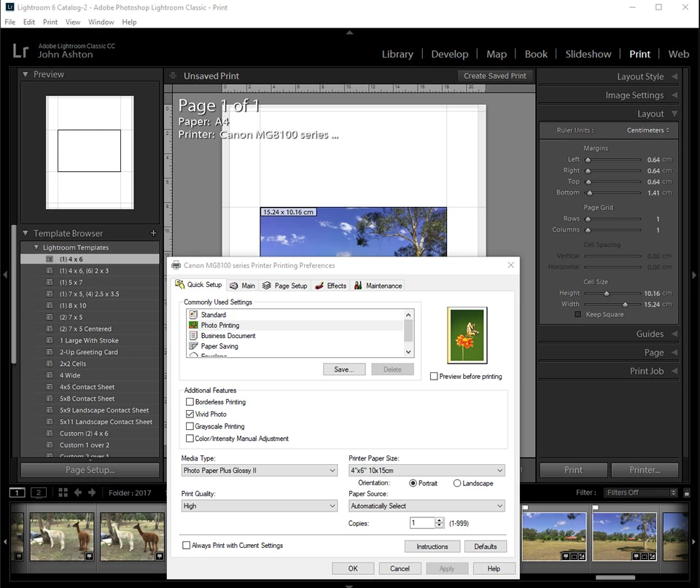The image size is (700, 588).
Task: Uncheck the Vivid Photo option
Action: tap(190, 414)
